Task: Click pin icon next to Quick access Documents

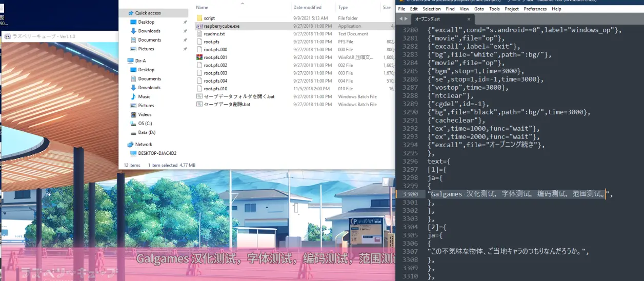Action: click(x=185, y=40)
